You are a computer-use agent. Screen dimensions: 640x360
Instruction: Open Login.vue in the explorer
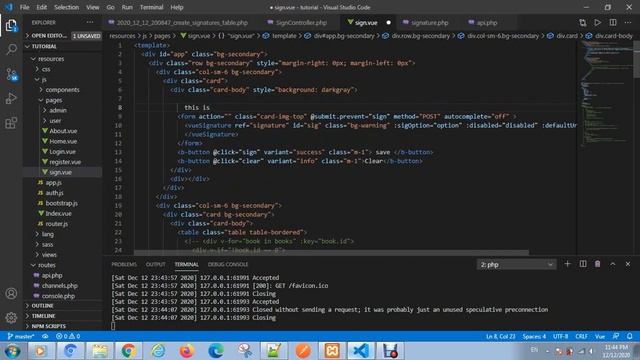pos(63,151)
